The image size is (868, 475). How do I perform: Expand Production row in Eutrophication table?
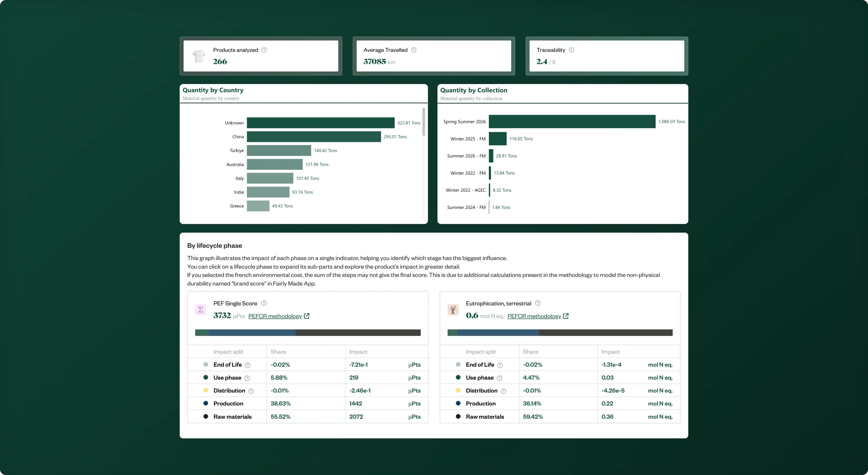[x=560, y=404]
